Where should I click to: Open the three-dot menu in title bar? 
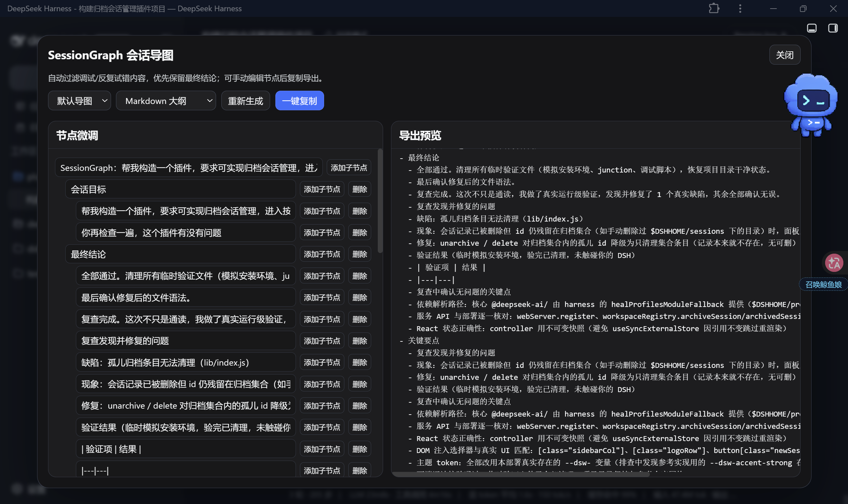click(740, 8)
